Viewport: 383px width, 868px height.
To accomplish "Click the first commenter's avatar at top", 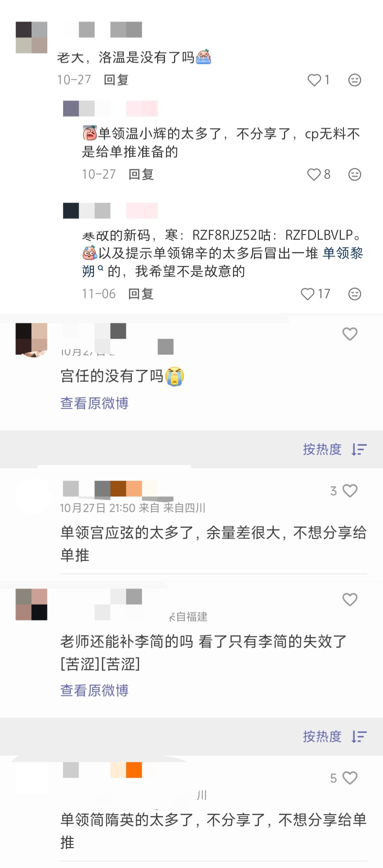I will [x=32, y=38].
